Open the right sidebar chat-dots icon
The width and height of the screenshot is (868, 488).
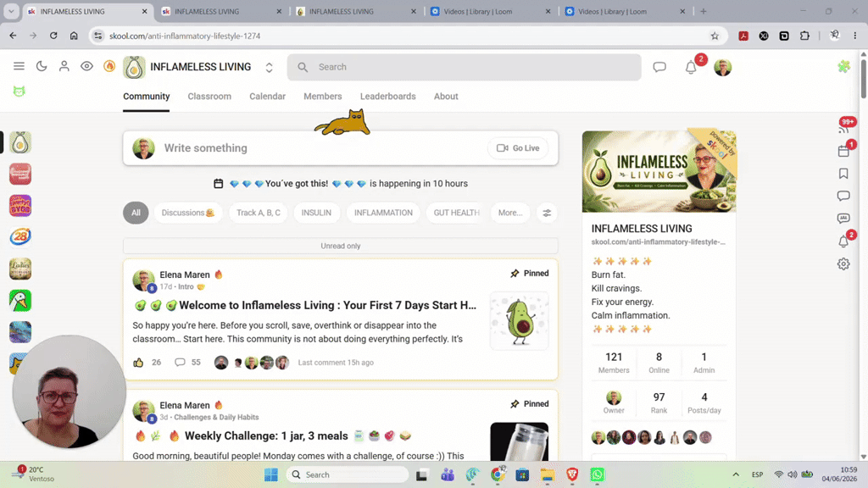click(x=843, y=219)
